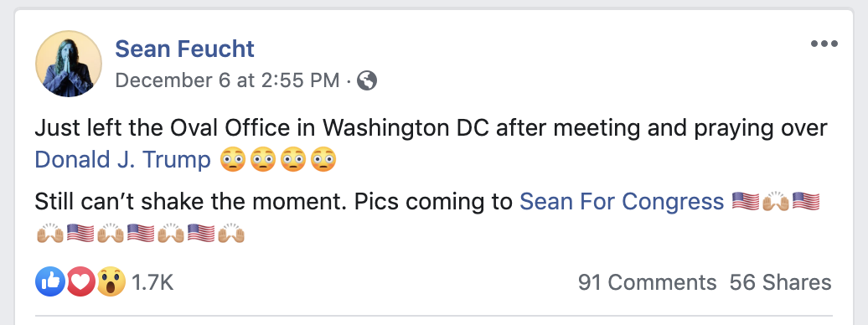Click the flag emoji right after Sean For Congress
This screenshot has height=325, width=868.
pyautogui.click(x=745, y=202)
